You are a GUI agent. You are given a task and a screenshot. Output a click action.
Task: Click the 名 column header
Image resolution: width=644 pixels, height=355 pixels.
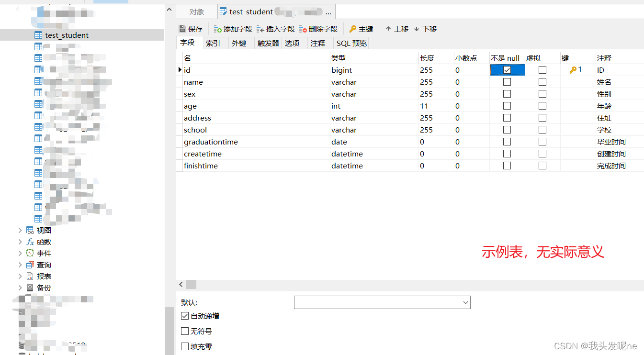click(256, 58)
